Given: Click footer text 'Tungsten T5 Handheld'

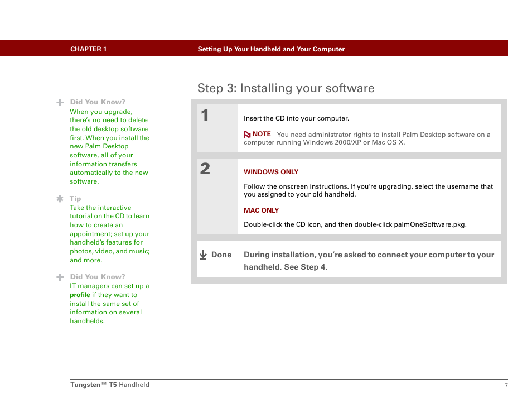Looking at the screenshot, I should 110,385.
